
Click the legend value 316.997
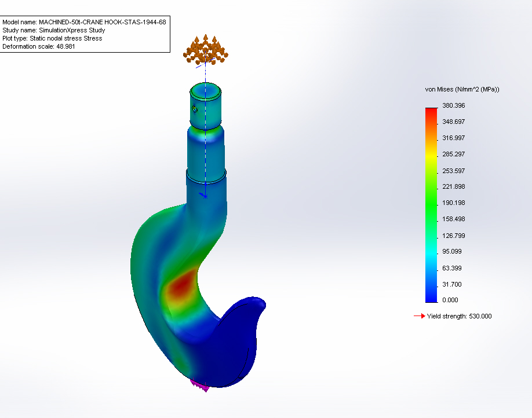point(454,138)
